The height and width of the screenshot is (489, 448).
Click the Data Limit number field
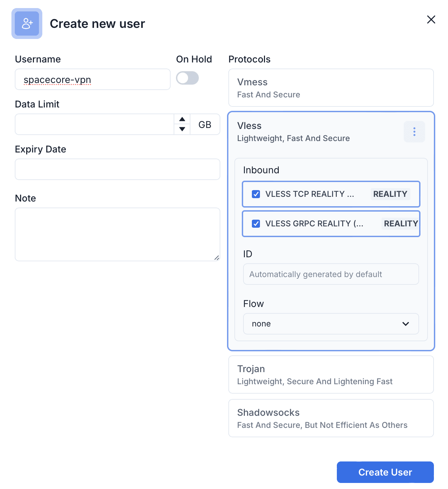[94, 124]
